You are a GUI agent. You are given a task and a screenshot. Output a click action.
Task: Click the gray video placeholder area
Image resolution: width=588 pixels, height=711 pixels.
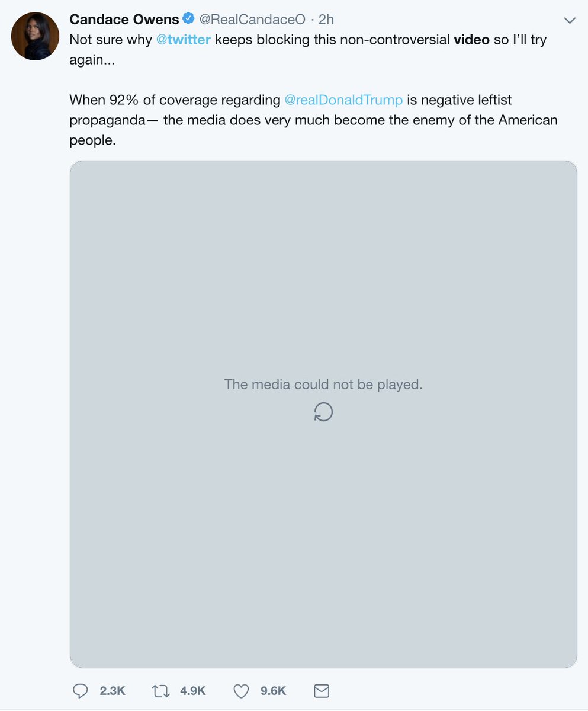323,414
